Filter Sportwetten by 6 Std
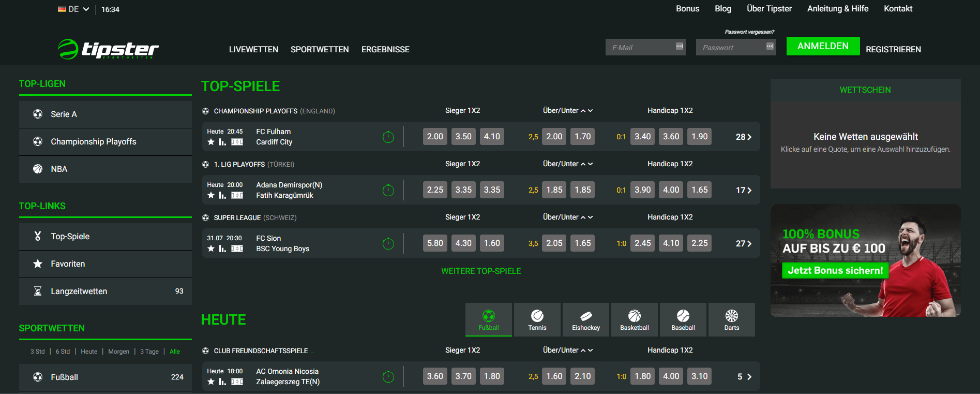Viewport: 980px width, 394px height. [63, 352]
